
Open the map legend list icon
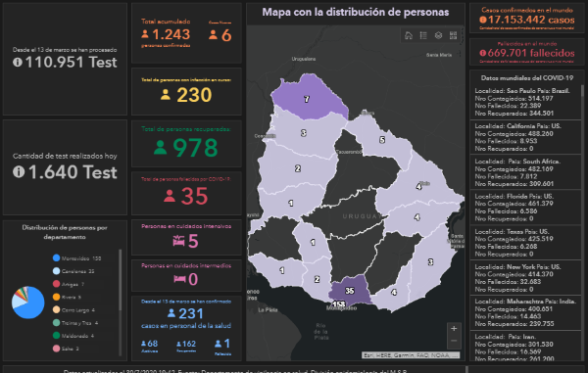pos(423,35)
